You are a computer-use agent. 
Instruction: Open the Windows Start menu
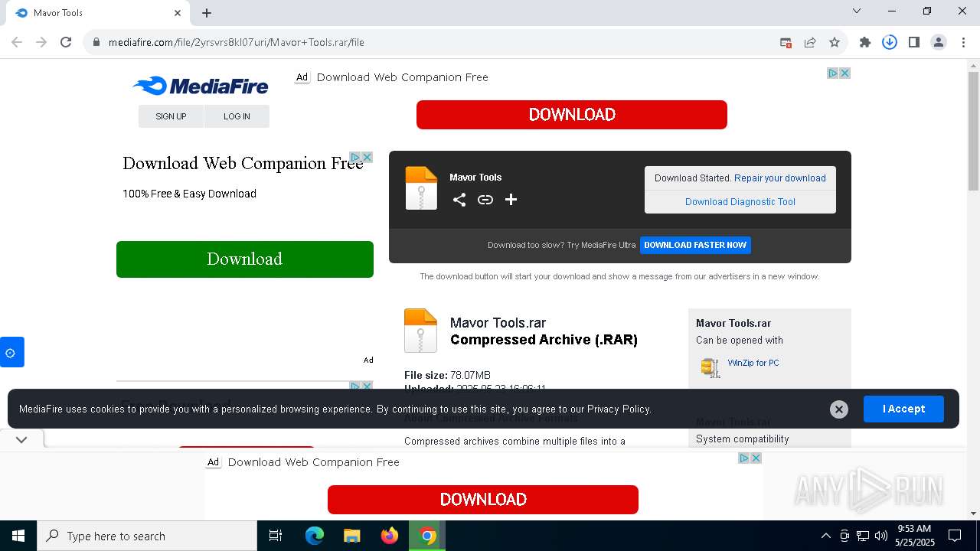pyautogui.click(x=18, y=536)
